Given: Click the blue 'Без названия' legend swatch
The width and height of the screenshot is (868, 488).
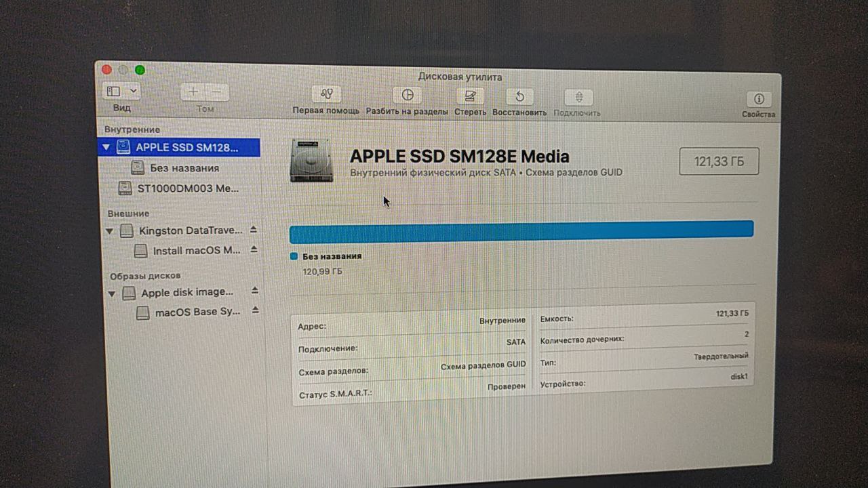Looking at the screenshot, I should click(x=294, y=256).
